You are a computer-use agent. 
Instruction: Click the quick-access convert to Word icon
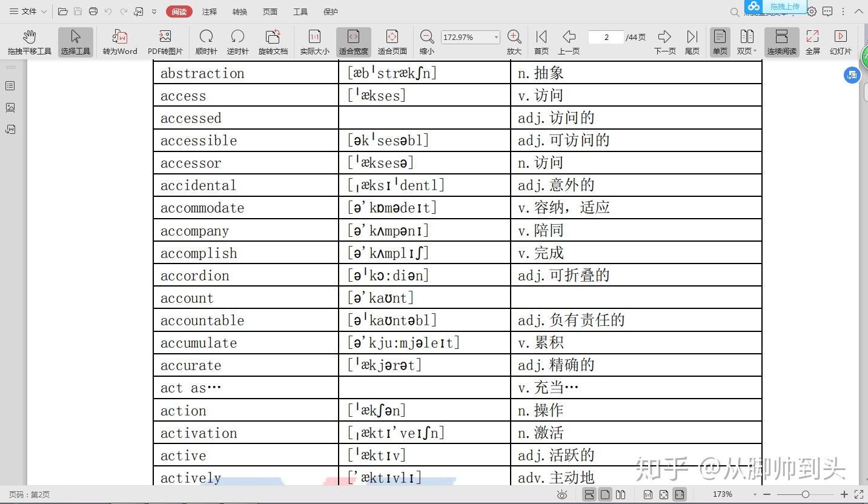click(139, 12)
